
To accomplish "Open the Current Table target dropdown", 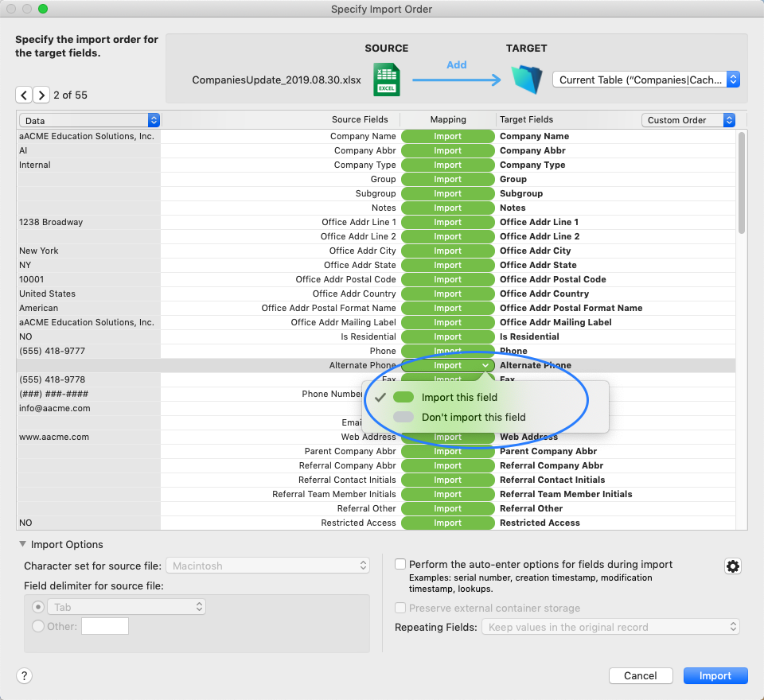I will 646,80.
